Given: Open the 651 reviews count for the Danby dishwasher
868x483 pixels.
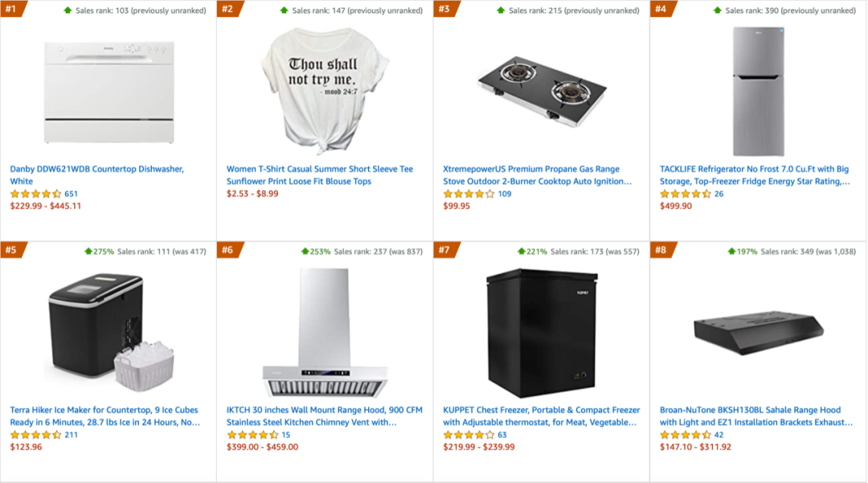Looking at the screenshot, I should [x=72, y=194].
